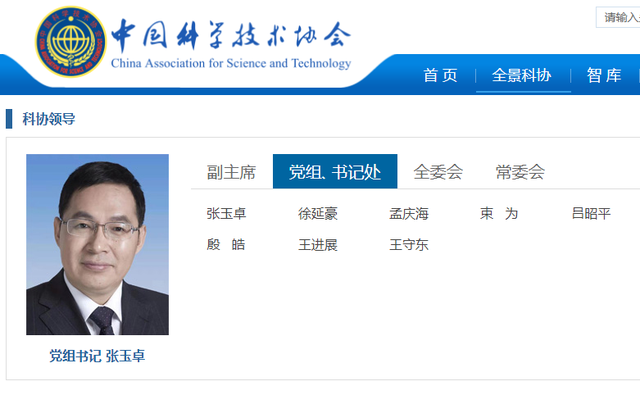Select the name 张玉卓 in the list

click(226, 213)
